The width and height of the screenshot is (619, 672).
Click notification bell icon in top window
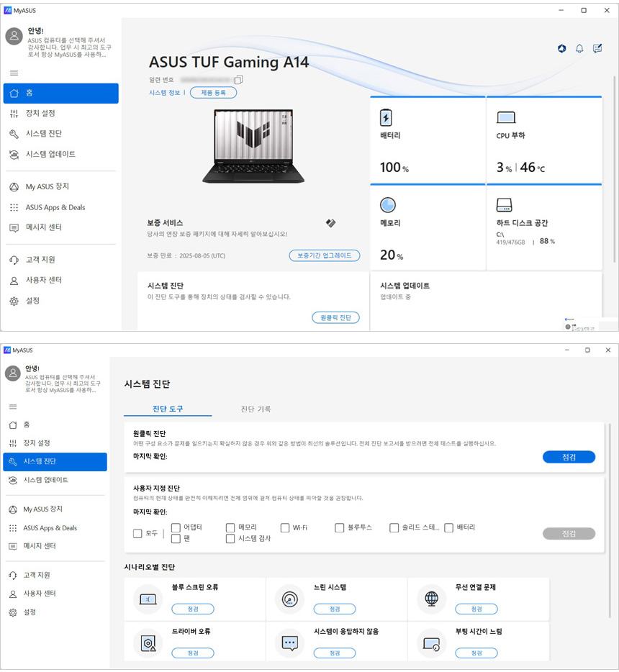tap(579, 48)
